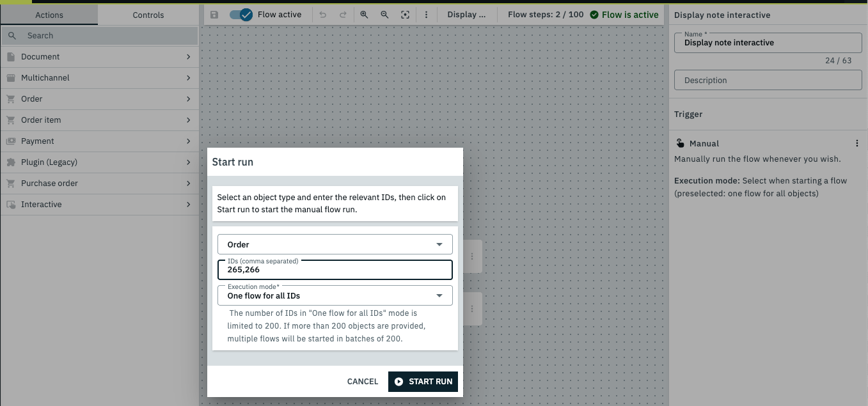Click the undo arrow icon
This screenshot has height=406, width=868.
click(x=322, y=15)
